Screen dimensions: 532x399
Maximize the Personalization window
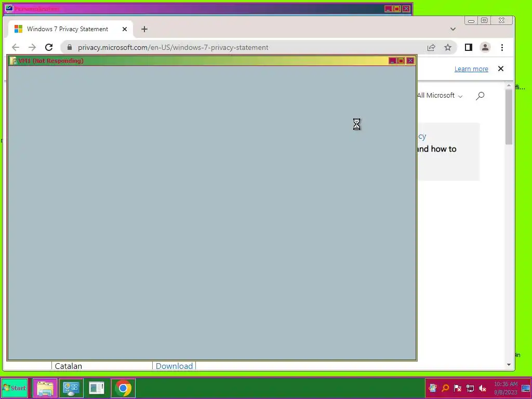(396, 9)
